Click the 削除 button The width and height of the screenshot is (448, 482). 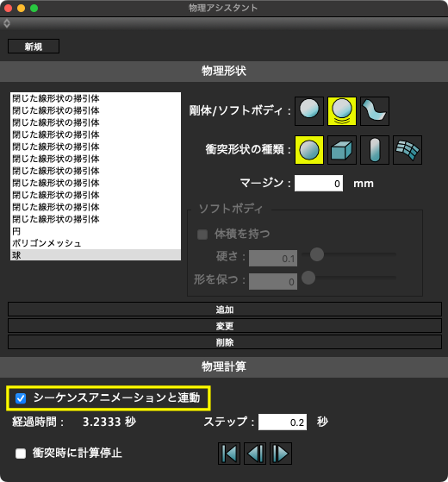click(x=225, y=342)
